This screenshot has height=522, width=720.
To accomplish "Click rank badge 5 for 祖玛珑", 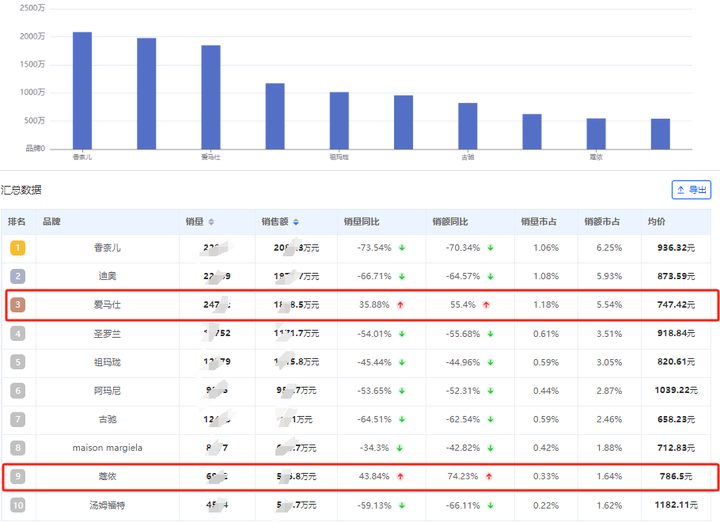I will pos(18,362).
